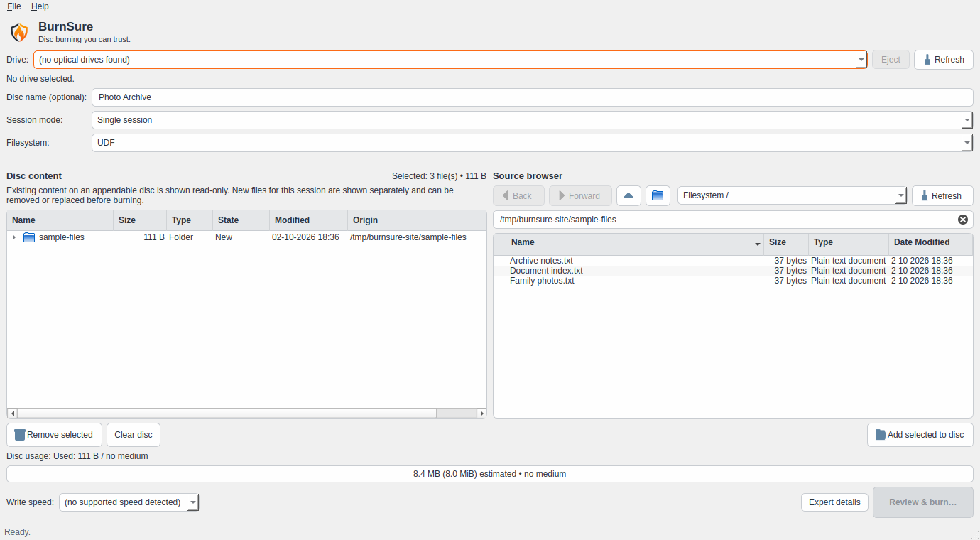Open the Session mode dropdown
The image size is (980, 540).
coord(532,120)
